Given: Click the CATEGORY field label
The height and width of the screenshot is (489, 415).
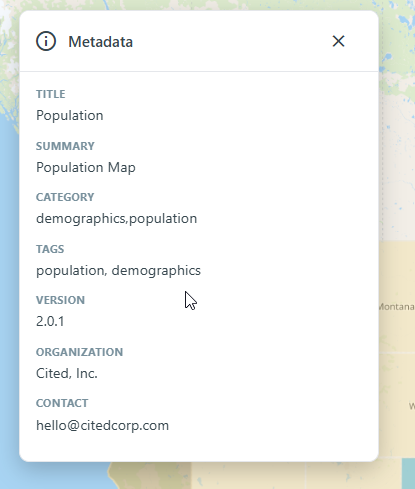Looking at the screenshot, I should tap(65, 197).
